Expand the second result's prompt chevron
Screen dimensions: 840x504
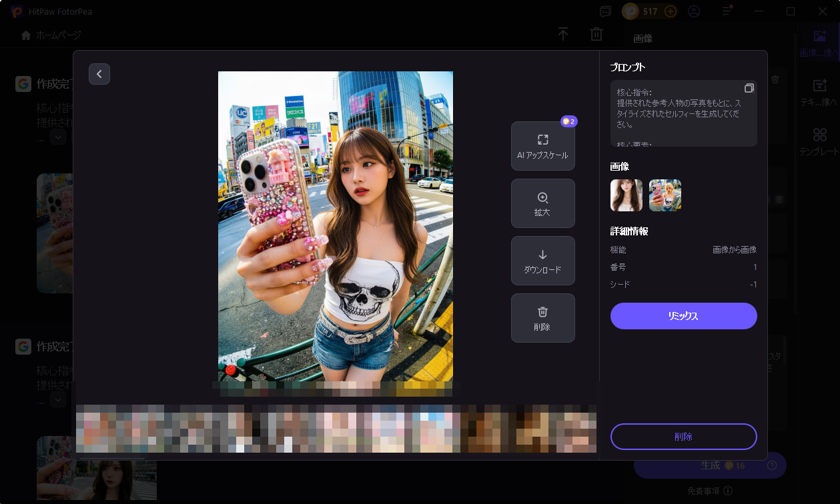click(58, 399)
